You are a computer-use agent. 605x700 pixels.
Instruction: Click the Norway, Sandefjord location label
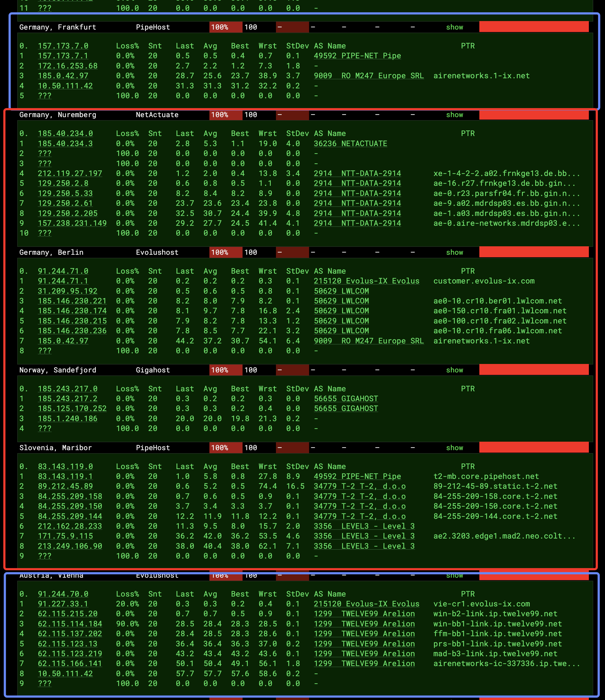click(x=58, y=370)
